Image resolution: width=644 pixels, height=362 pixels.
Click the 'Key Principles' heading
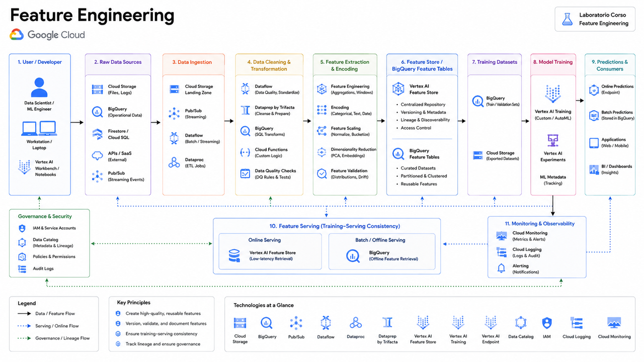click(133, 303)
